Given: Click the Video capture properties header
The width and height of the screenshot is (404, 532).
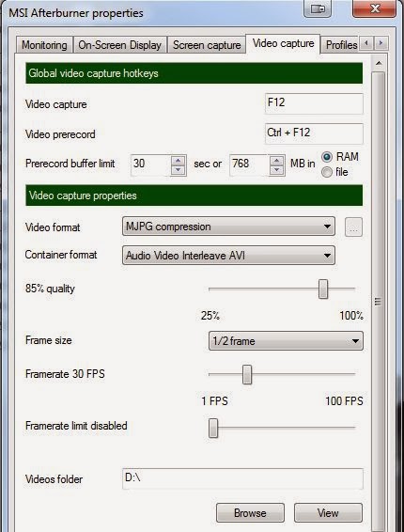Looking at the screenshot, I should 194,196.
